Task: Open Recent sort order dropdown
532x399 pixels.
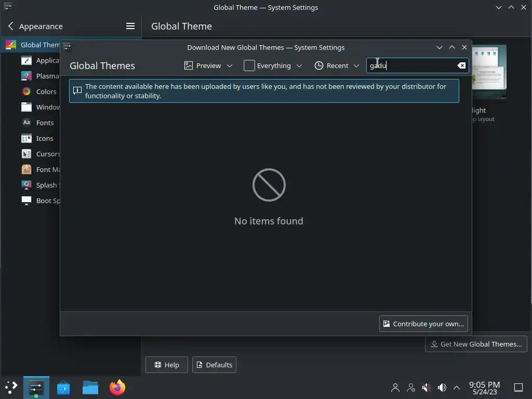Action: click(x=337, y=65)
